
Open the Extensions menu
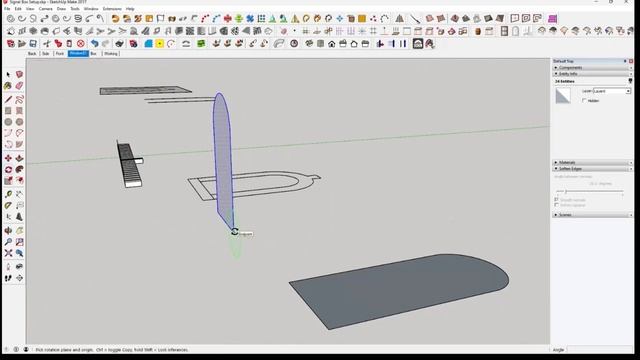(112, 9)
